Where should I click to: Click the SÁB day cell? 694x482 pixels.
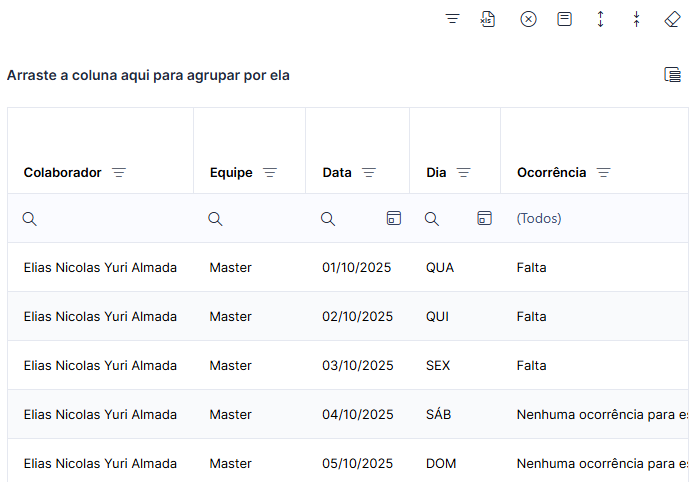click(x=438, y=414)
